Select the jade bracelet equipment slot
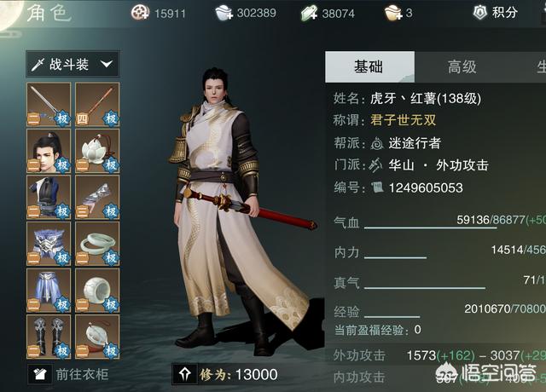The width and height of the screenshot is (546, 392). click(x=97, y=244)
